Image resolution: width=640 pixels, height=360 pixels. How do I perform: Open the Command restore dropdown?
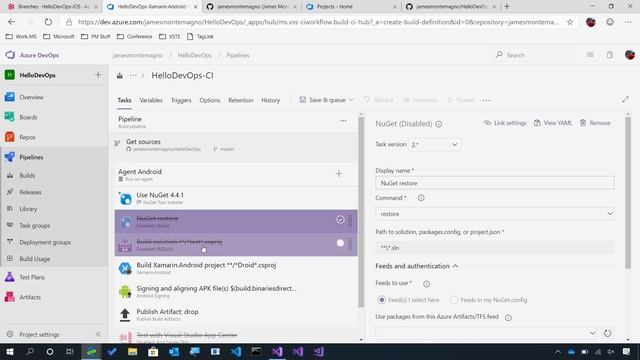(x=495, y=214)
